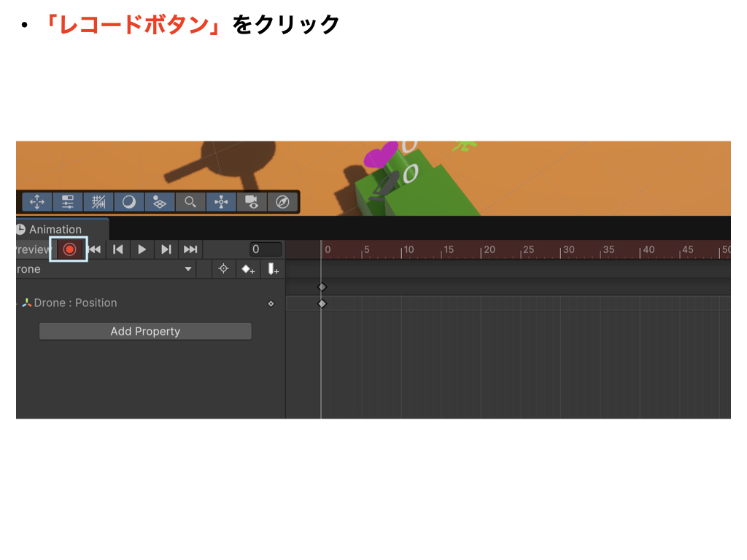Click the red Record button
This screenshot has height=560, width=747.
[x=69, y=249]
